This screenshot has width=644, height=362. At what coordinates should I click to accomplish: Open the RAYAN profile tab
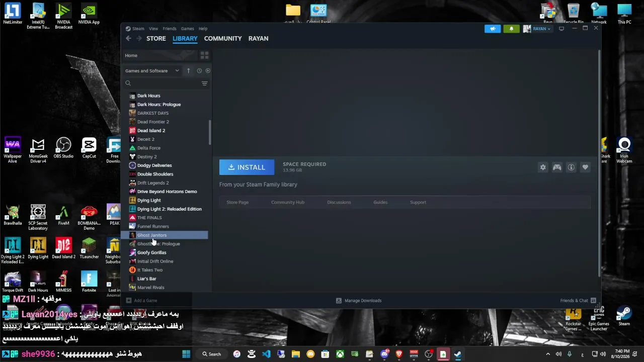[258, 38]
